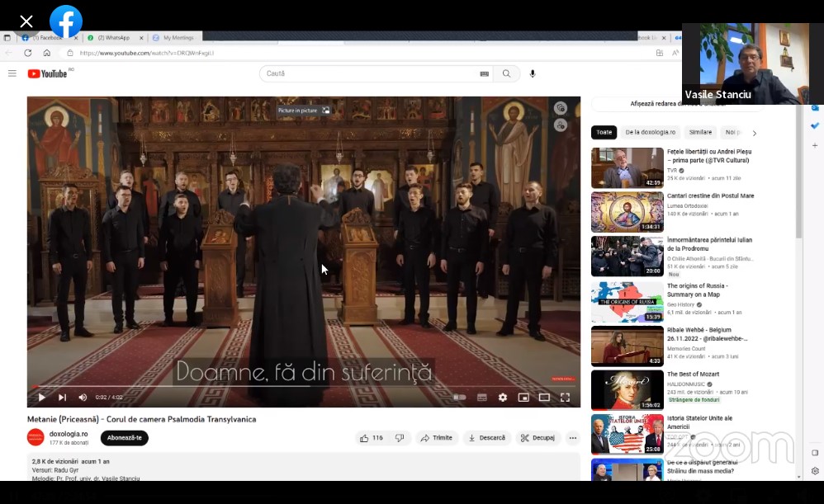This screenshot has width=824, height=504.
Task: Like the video with thumbs up
Action: tap(372, 438)
